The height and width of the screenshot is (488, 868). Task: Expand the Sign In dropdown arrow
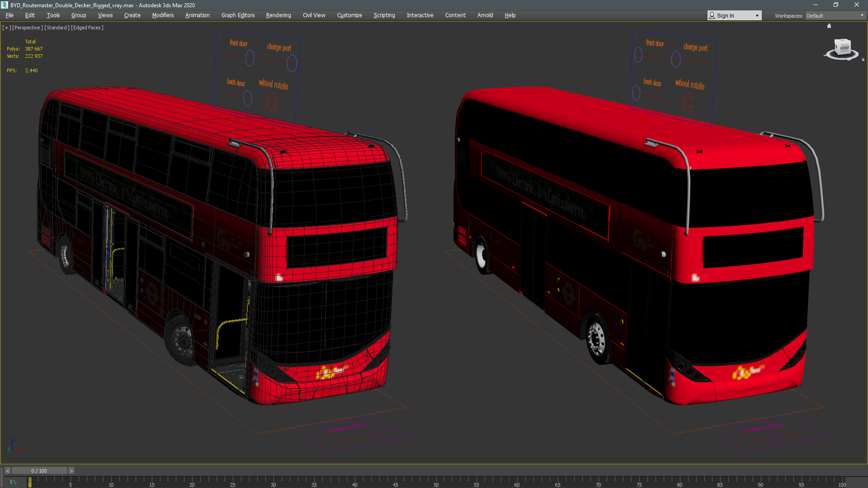pos(757,16)
